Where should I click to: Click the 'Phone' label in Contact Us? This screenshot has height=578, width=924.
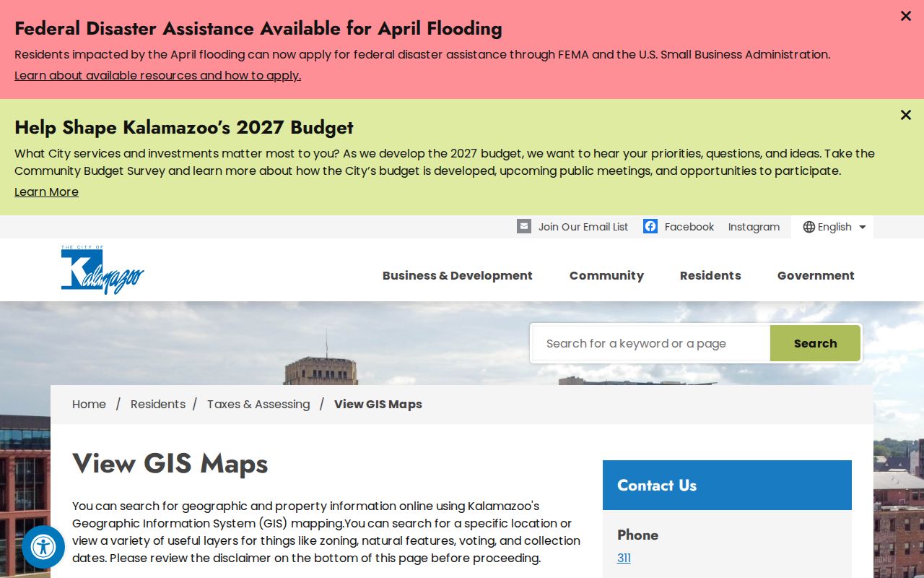coord(637,535)
